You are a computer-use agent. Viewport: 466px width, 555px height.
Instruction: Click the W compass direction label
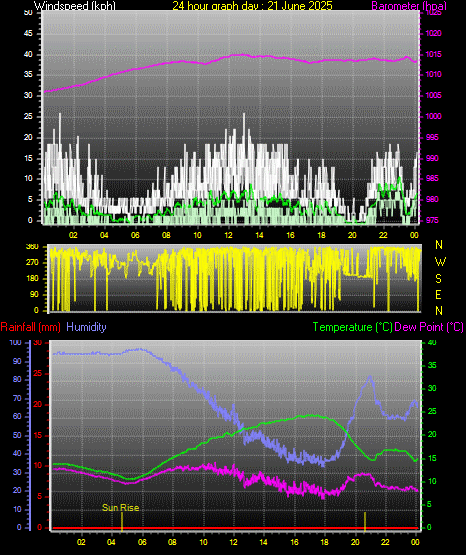coord(440,262)
